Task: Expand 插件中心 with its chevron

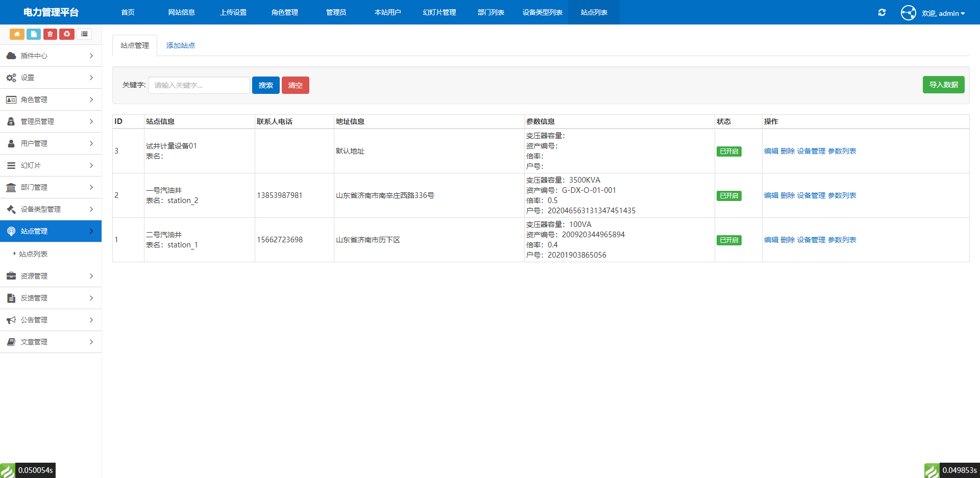Action: 91,56
